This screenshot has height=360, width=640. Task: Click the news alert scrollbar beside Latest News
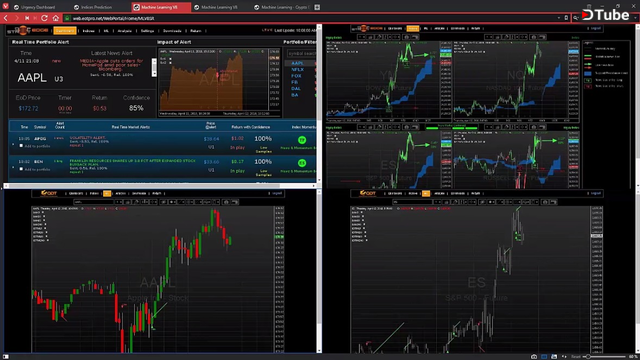(154, 67)
